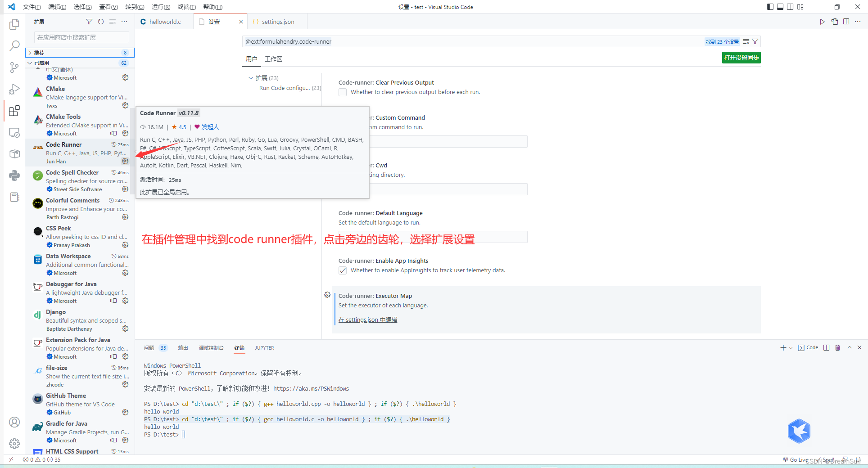Filter settings with the funnel icon
This screenshot has height=468, width=868.
[755, 41]
